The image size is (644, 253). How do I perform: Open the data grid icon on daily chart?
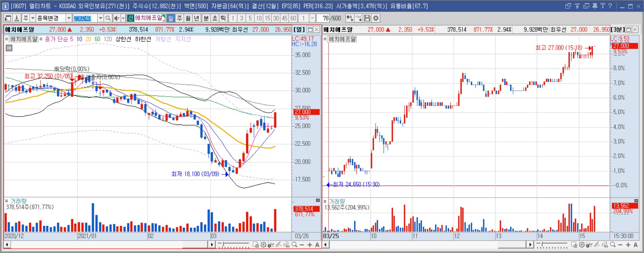(x=9, y=48)
